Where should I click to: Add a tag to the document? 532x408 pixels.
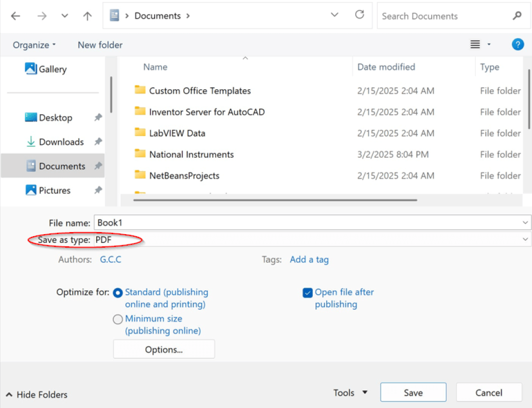309,259
